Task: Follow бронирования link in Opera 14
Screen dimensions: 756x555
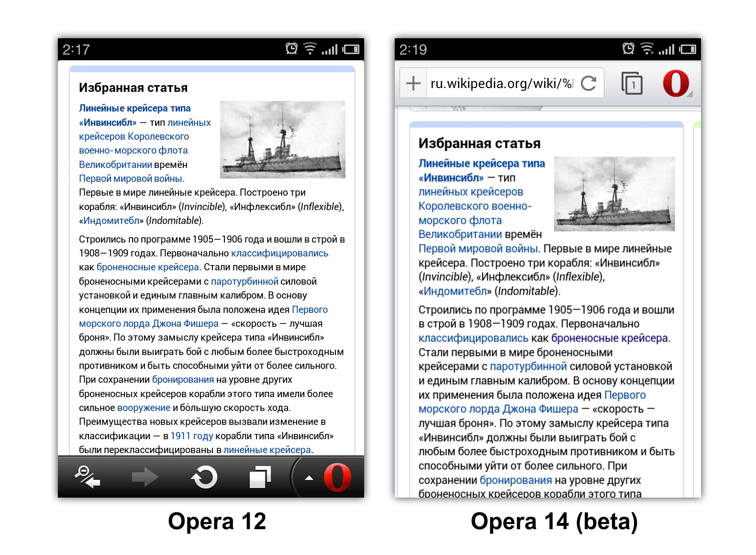Action: click(x=516, y=480)
